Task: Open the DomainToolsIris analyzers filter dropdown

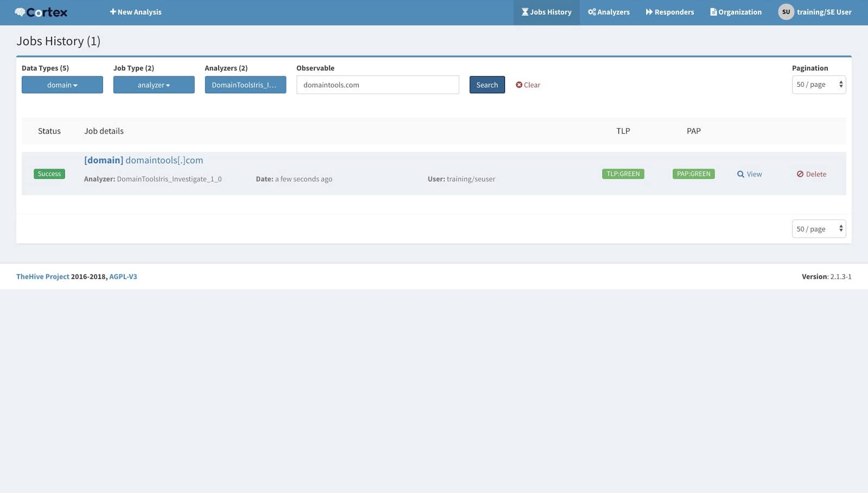Action: coord(245,85)
